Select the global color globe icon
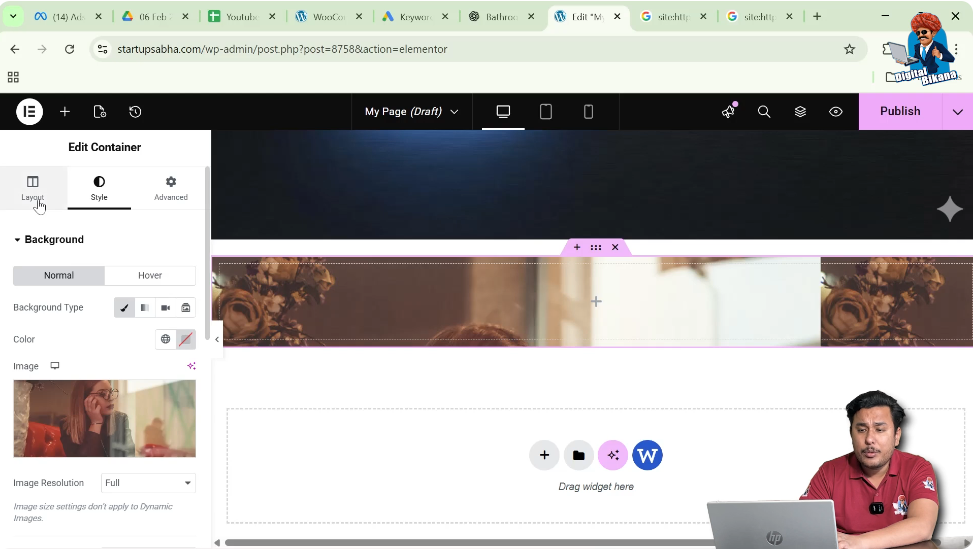Image resolution: width=976 pixels, height=551 pixels. coord(166,340)
